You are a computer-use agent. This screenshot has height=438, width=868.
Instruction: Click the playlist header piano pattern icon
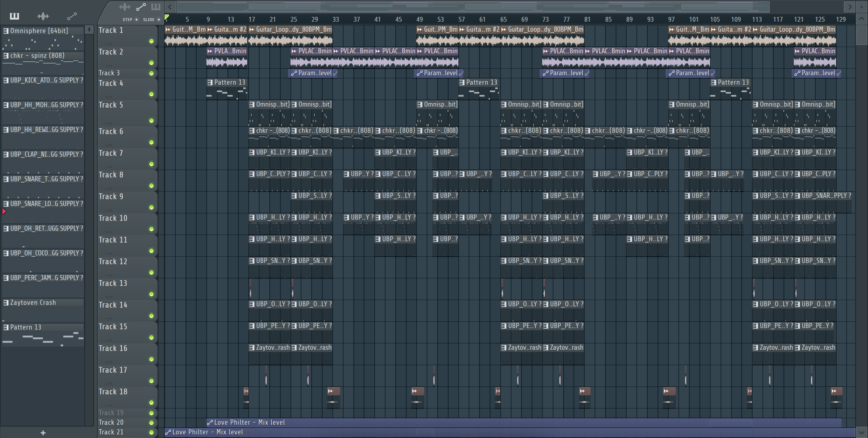tap(156, 7)
